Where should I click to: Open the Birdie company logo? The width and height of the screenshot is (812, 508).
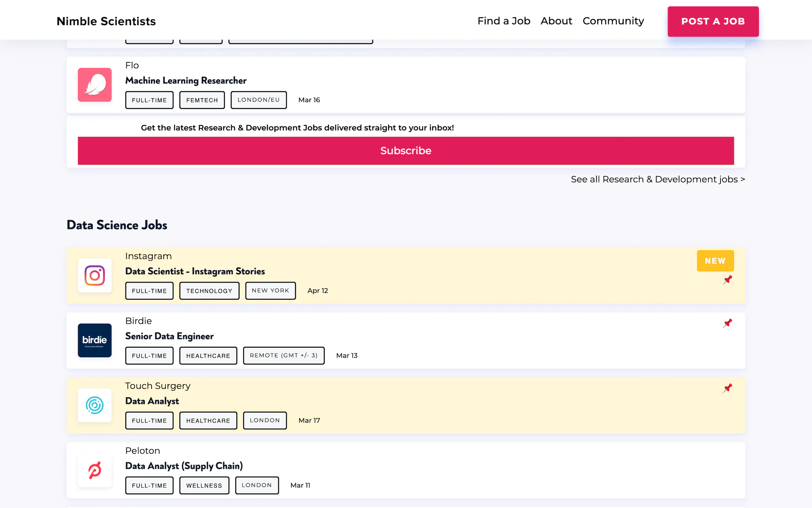coord(95,340)
